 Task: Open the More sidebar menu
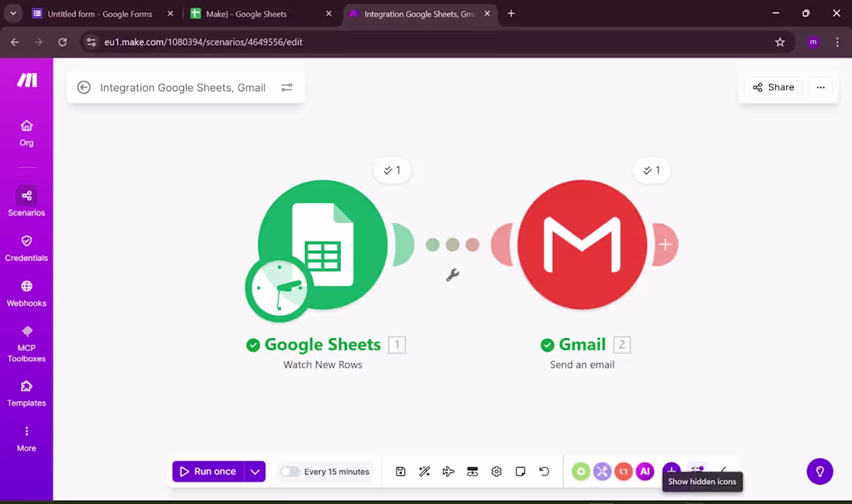(26, 439)
